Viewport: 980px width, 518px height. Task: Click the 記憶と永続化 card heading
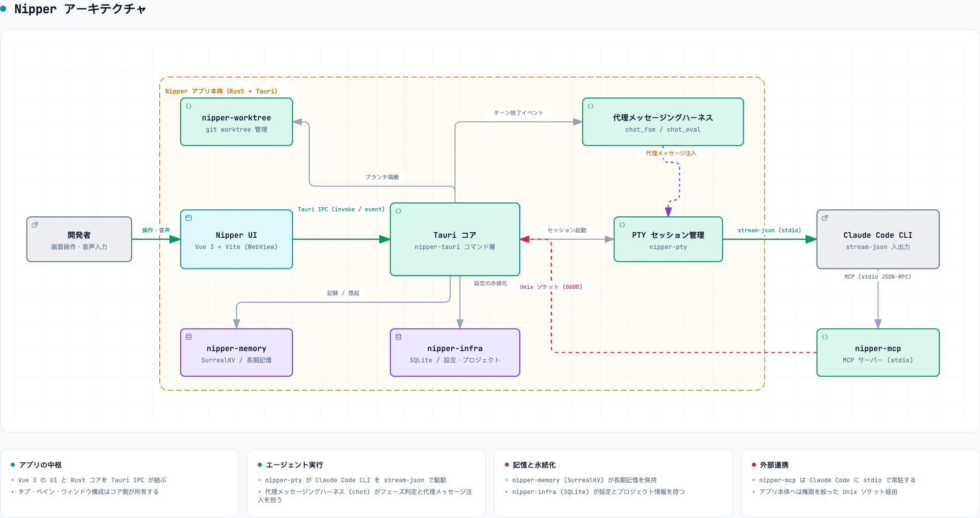click(x=534, y=465)
